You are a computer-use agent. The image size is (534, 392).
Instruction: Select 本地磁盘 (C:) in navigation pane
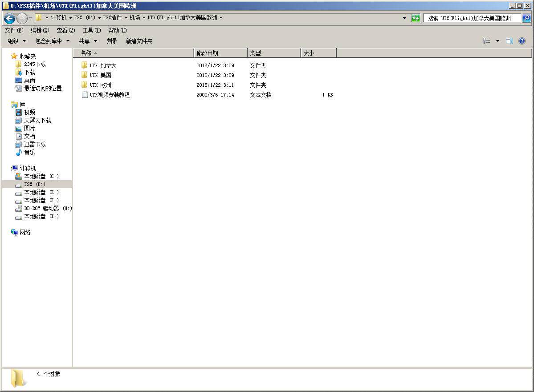[x=37, y=176]
